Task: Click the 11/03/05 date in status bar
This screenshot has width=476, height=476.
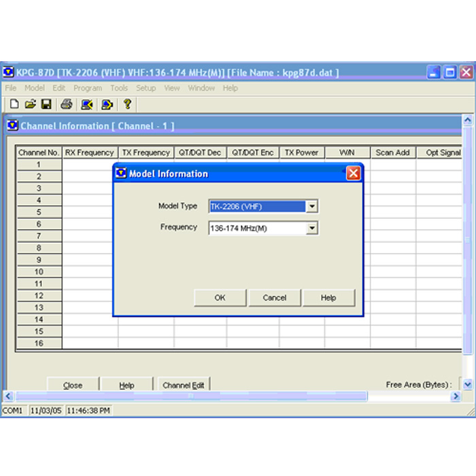Action: pyautogui.click(x=46, y=411)
